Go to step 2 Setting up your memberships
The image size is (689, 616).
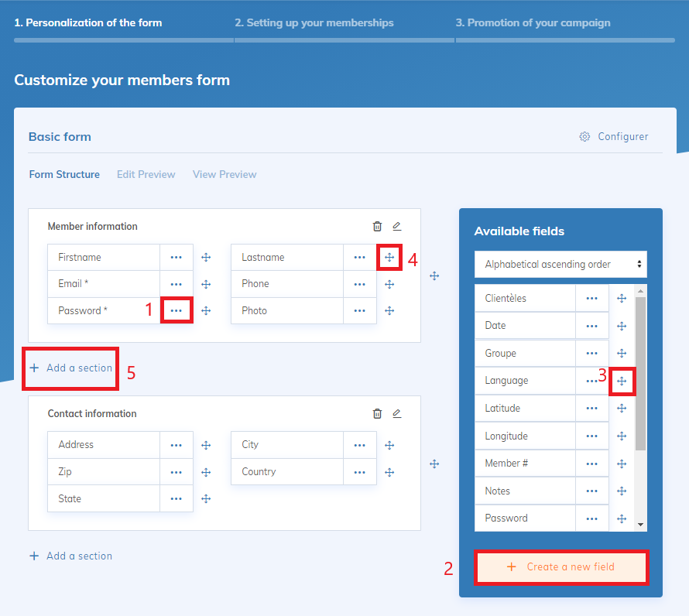click(314, 23)
